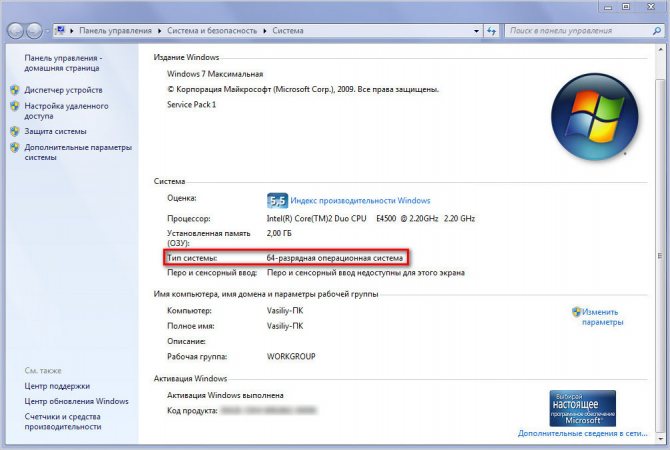The image size is (670, 450).
Task: Click the 5,5 performance score badge
Action: tap(277, 200)
